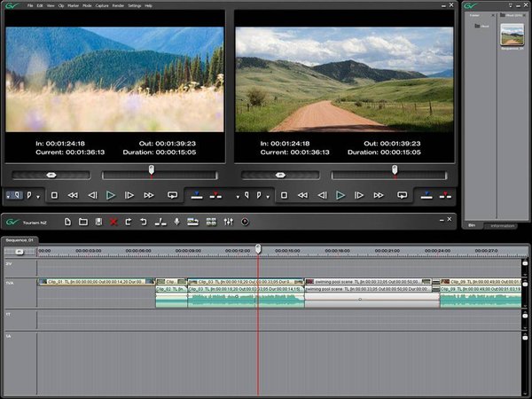Screen dimensions: 532x399
Task: Select the swimming pool scene clip on timeline
Action: 371,283
